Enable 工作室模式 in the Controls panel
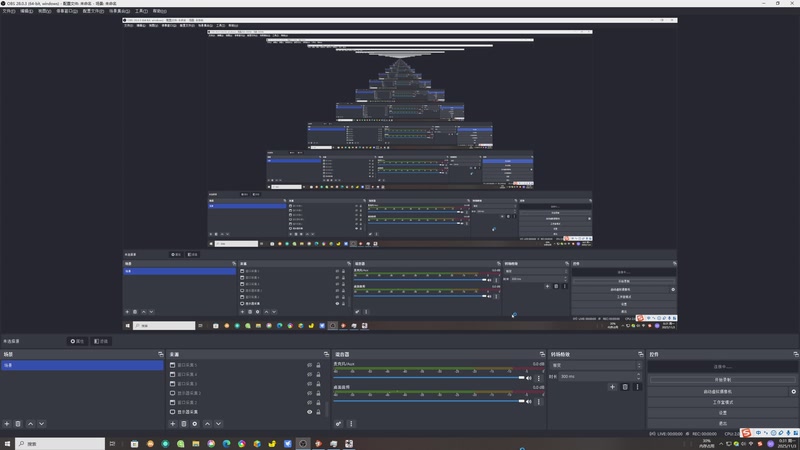Viewport: 800px width, 450px height. pyautogui.click(x=722, y=402)
